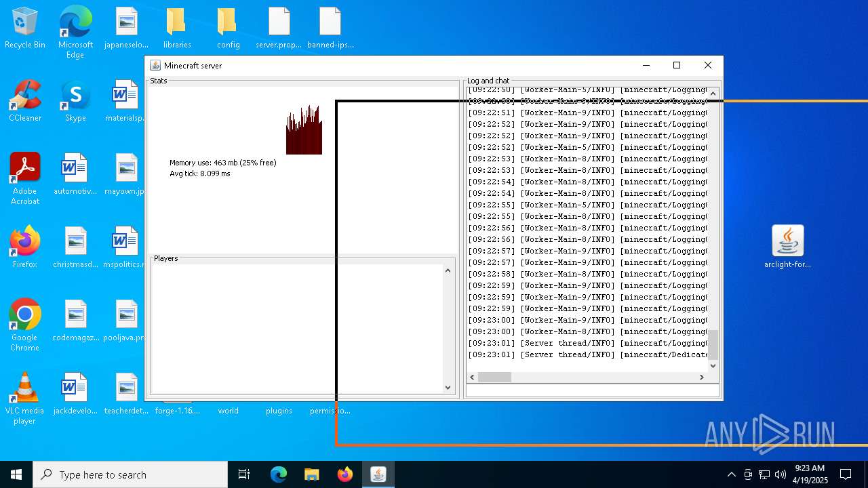Screen dimensions: 868x488
Task: Open the Recycle Bin desktop icon
Action: coord(25,28)
